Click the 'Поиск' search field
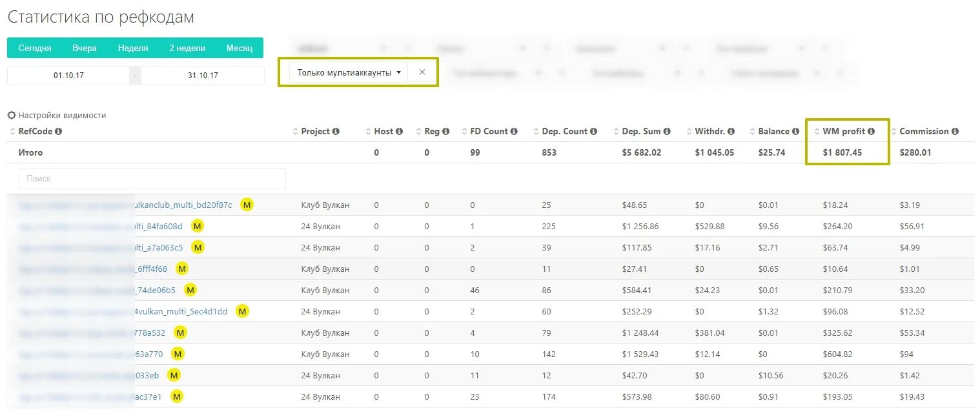The image size is (980, 410). [x=152, y=178]
